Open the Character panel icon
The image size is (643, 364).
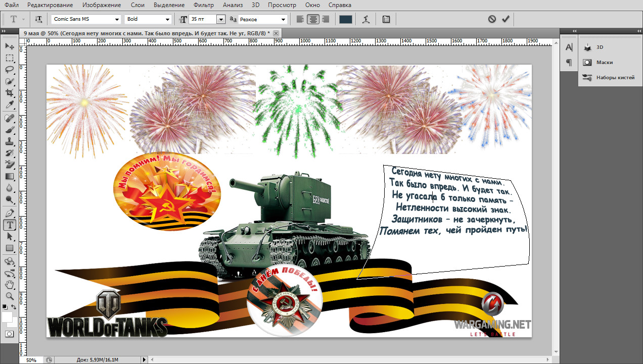point(569,47)
